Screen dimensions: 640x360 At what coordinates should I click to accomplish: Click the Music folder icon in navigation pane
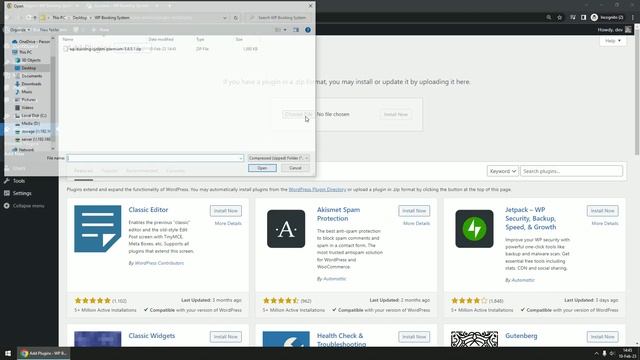point(18,92)
